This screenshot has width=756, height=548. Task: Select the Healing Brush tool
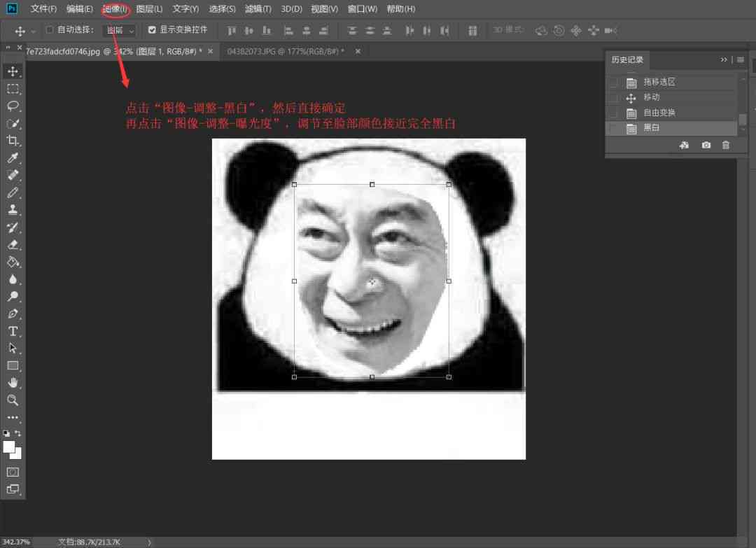pos(13,175)
